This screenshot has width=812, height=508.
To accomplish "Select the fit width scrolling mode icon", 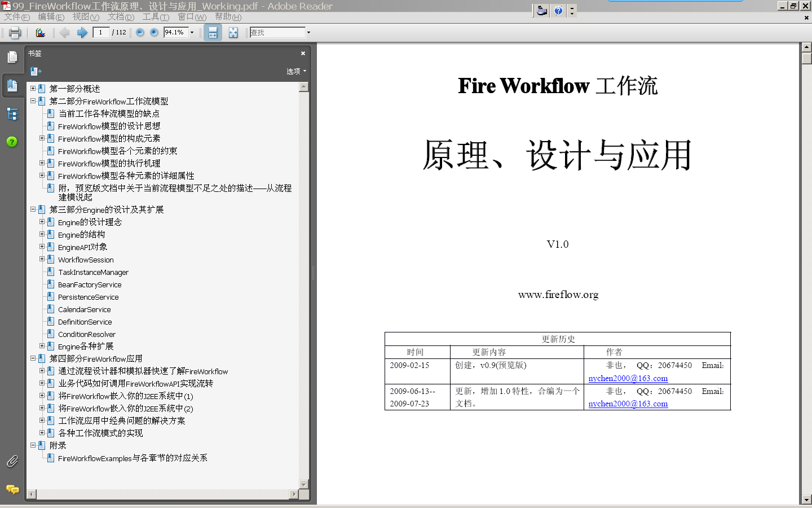I will pos(213,33).
